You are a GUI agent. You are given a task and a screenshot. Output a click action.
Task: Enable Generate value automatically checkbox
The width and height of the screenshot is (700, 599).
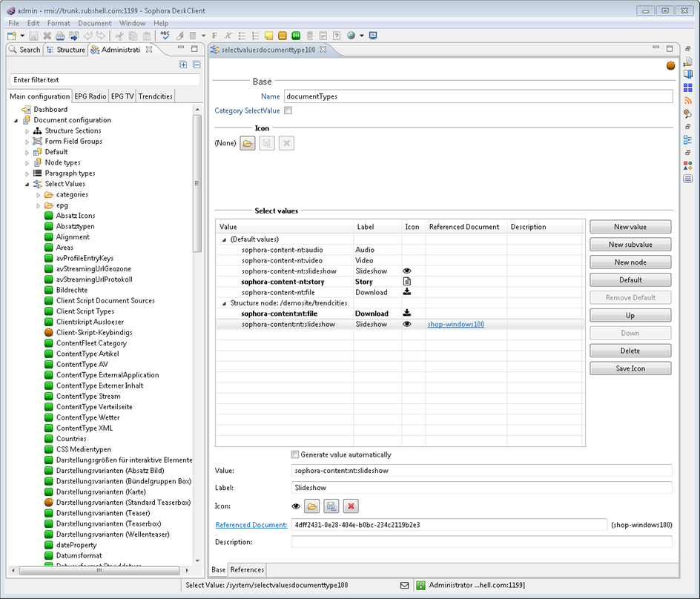(x=294, y=454)
